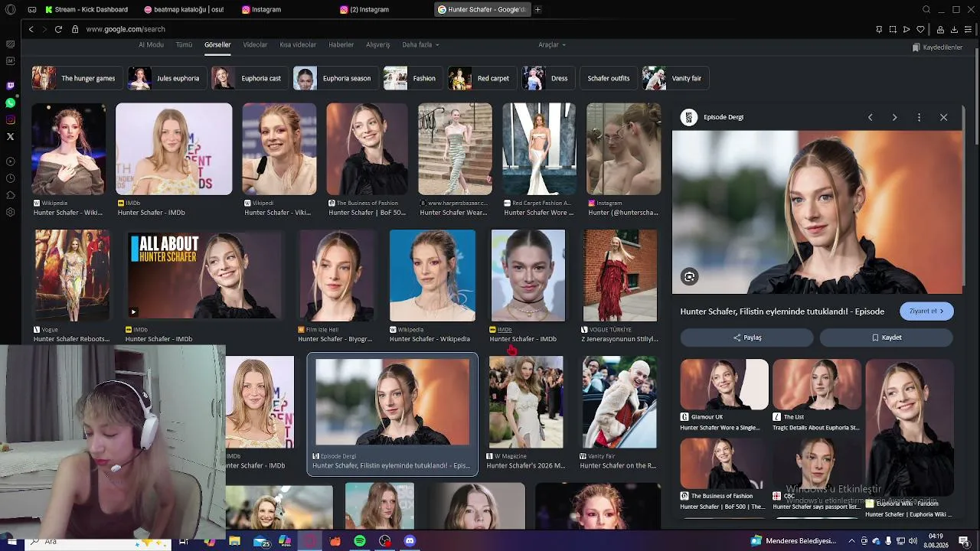
Task: Open the W Magazine result thumbnail
Action: 526,403
